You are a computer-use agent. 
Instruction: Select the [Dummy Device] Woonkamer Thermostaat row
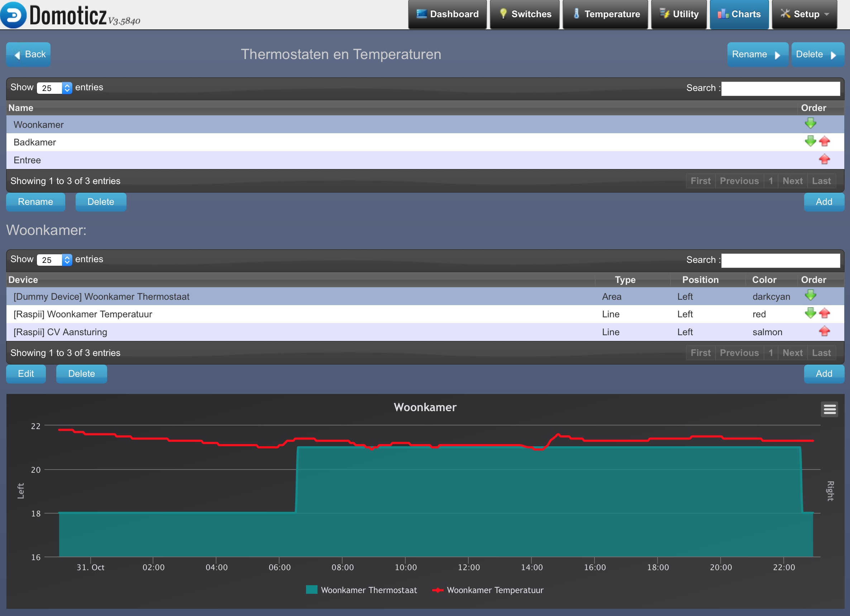pos(425,296)
